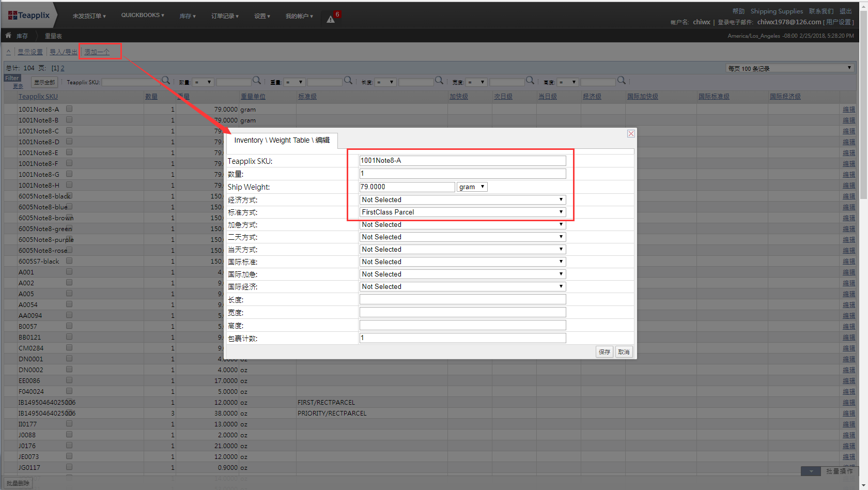Click the length filter search icon

[439, 80]
